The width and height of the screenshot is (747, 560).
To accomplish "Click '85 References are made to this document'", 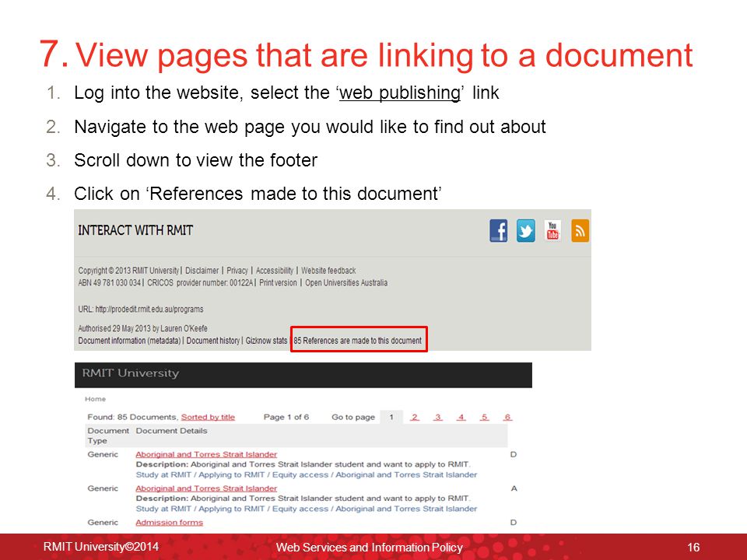I will point(358,341).
